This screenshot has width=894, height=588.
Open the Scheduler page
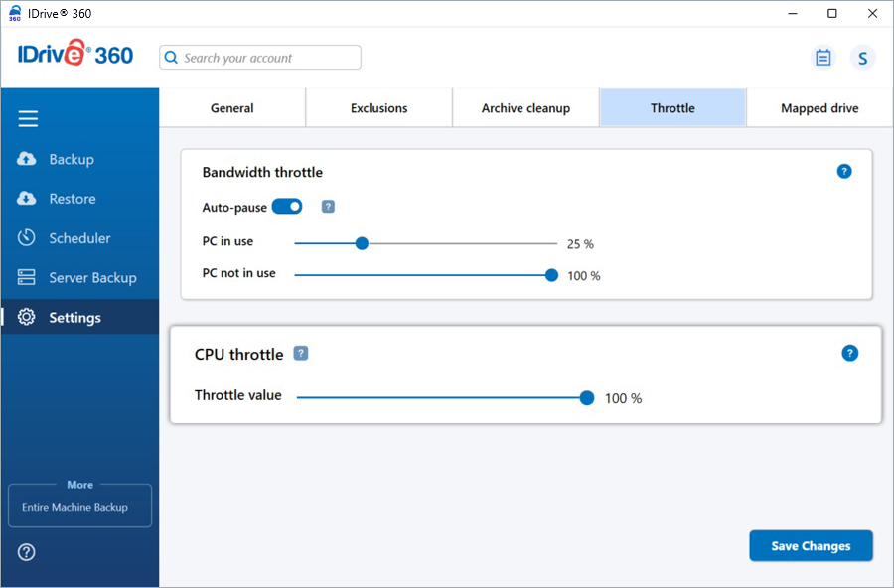(79, 238)
